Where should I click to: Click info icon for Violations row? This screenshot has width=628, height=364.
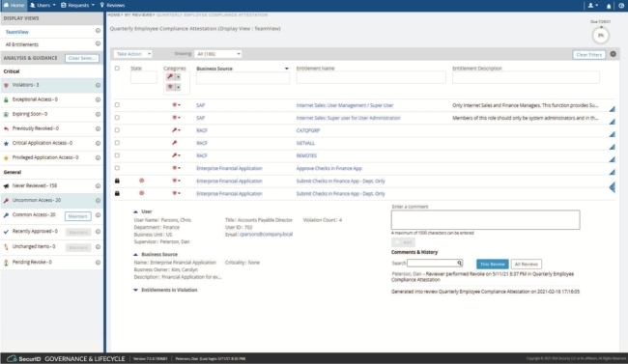[98, 85]
